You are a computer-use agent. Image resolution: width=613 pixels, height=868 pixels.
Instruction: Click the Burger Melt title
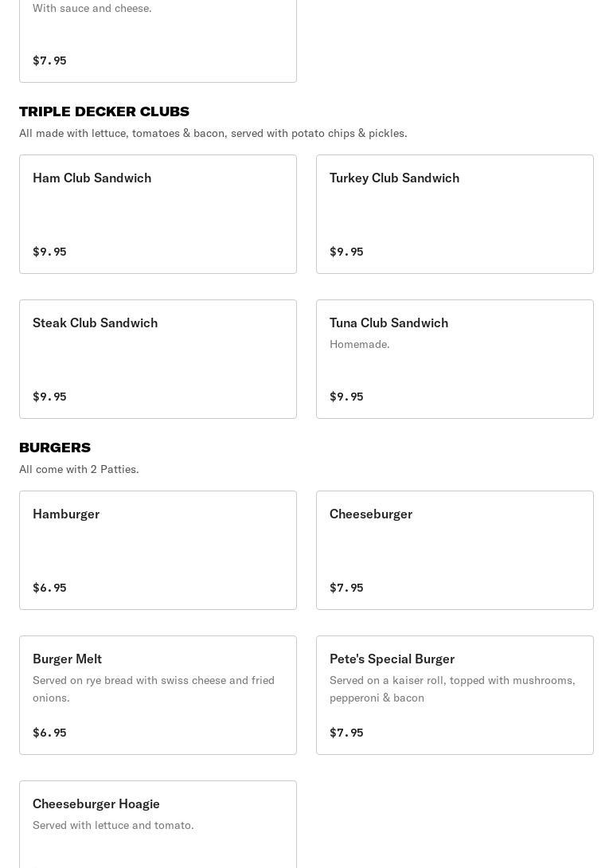coord(67,659)
